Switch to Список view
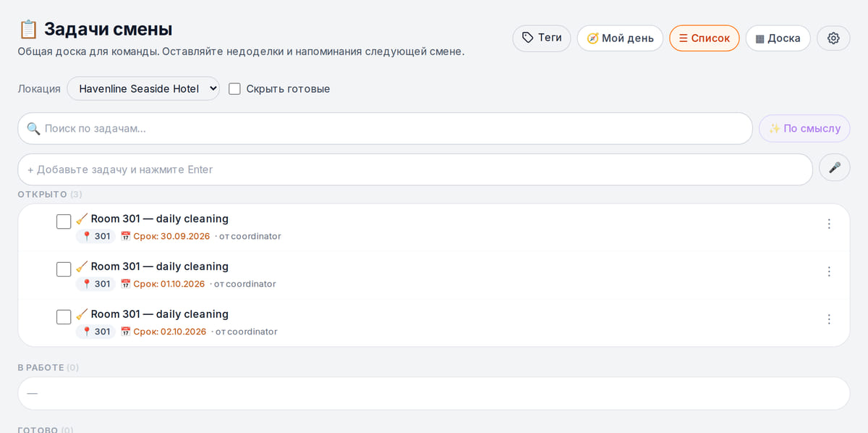868x433 pixels. 705,38
